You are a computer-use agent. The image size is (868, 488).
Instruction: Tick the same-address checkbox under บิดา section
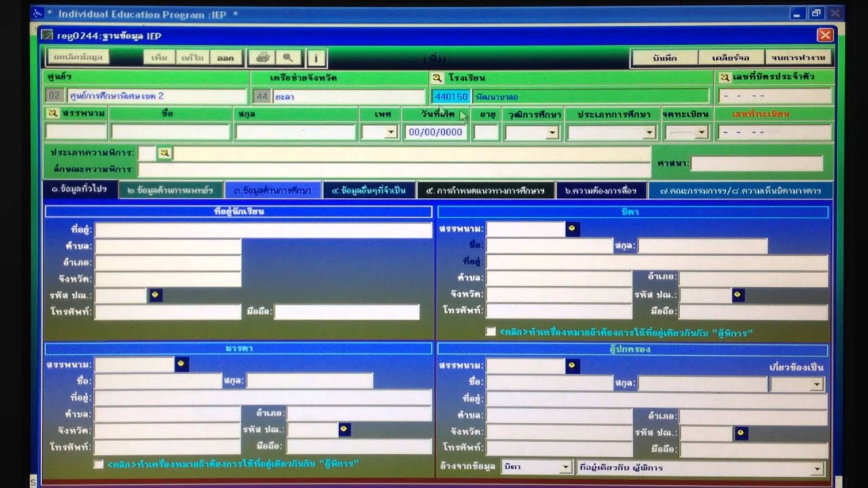point(490,332)
